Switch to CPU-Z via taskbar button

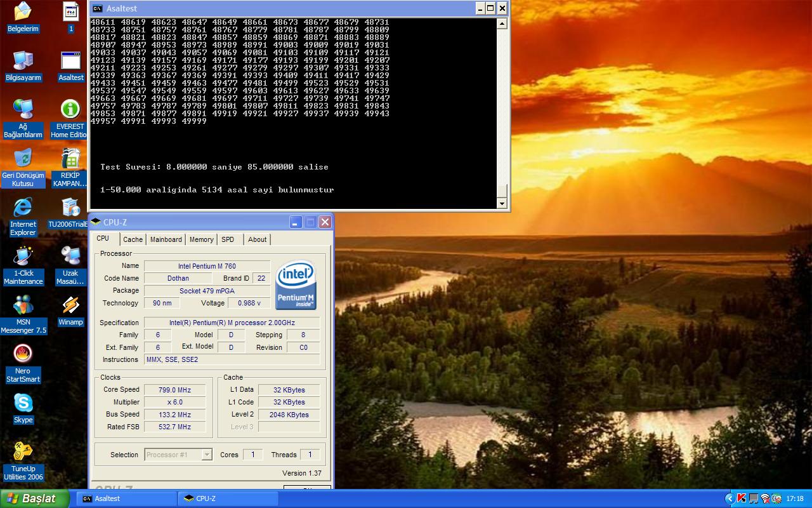tap(228, 498)
